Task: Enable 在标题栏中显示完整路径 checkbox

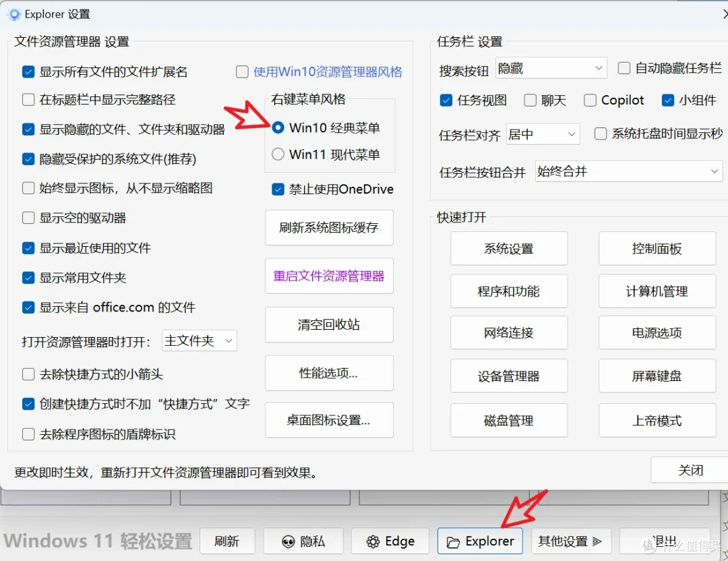Action: coord(28,99)
